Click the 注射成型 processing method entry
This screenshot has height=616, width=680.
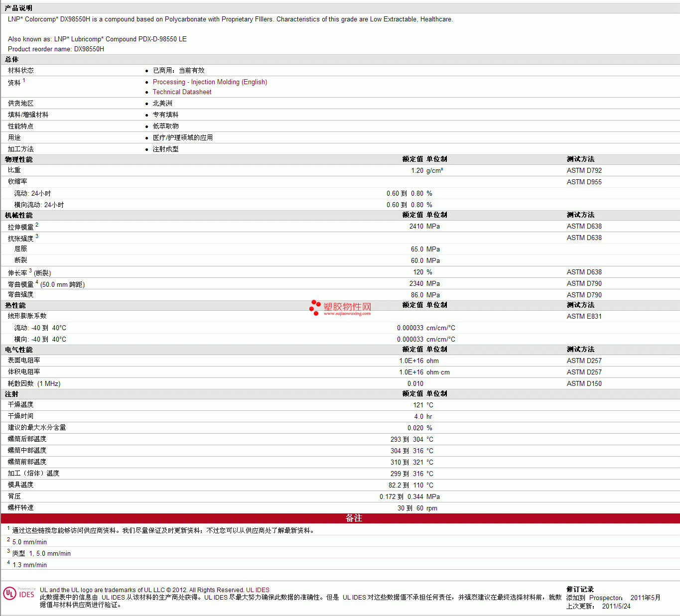click(165, 149)
